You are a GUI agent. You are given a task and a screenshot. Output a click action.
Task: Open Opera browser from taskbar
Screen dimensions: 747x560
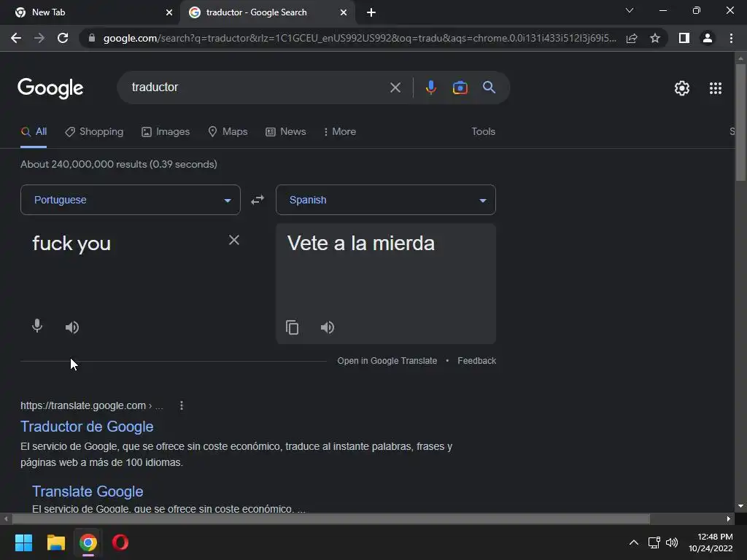120,542
